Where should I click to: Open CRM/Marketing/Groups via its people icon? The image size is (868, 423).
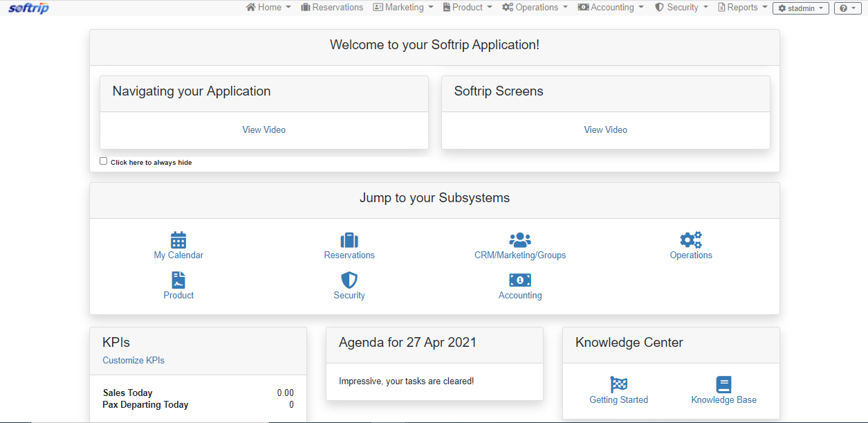click(x=519, y=240)
